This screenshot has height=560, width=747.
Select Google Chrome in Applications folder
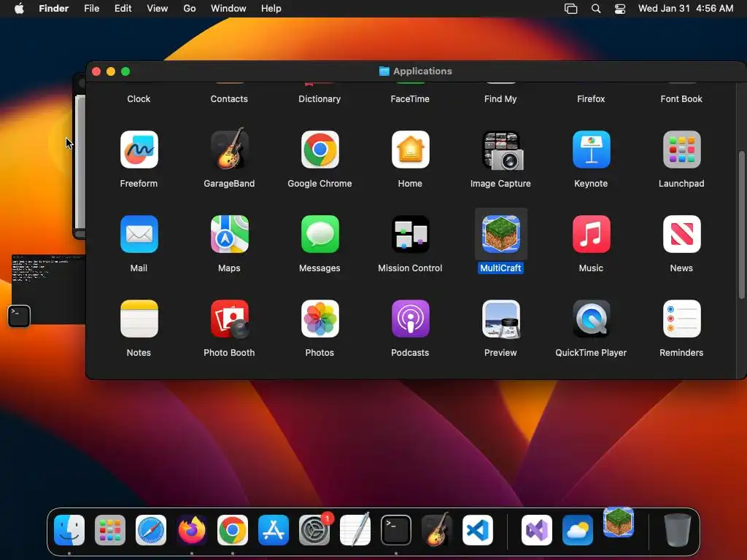coord(320,149)
